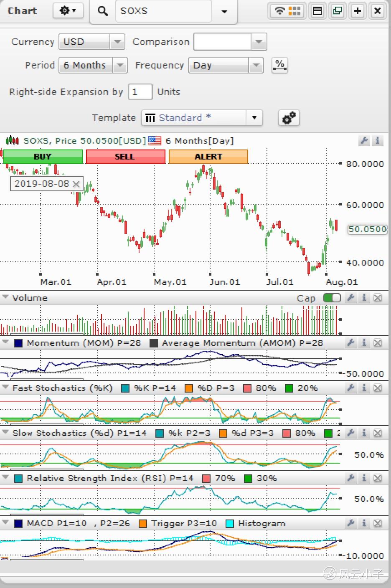Click the Momentum panel info icon
This screenshot has height=588, width=391.
point(364,343)
